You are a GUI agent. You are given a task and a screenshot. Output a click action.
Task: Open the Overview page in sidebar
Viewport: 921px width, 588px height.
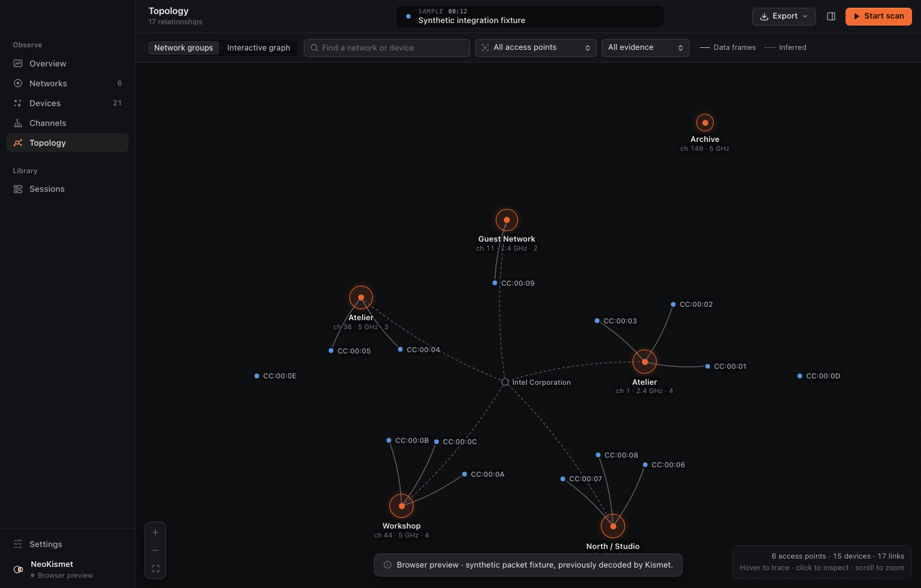[x=67, y=63]
